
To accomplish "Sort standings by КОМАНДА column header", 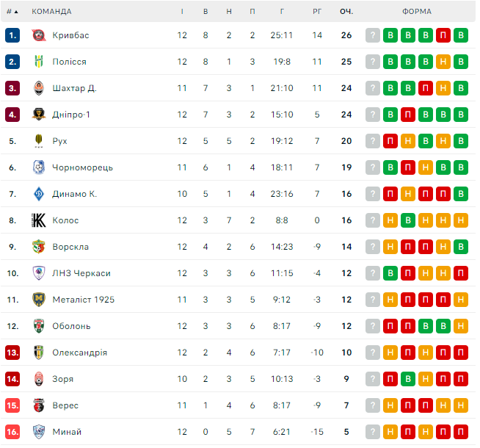I will pos(51,12).
